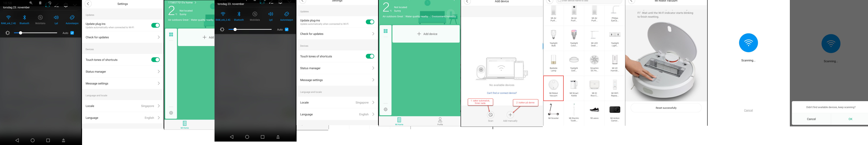Image resolution: width=868 pixels, height=145 pixels.
Task: Tap the bright blue Wi-Fi scanning circle
Action: pos(748,43)
